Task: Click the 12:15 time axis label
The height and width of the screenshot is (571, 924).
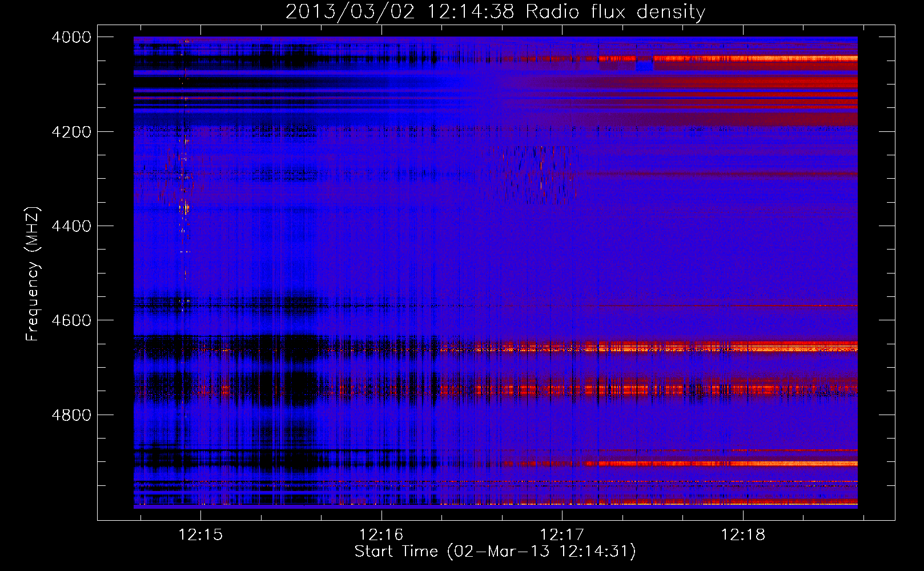Action: 200,535
